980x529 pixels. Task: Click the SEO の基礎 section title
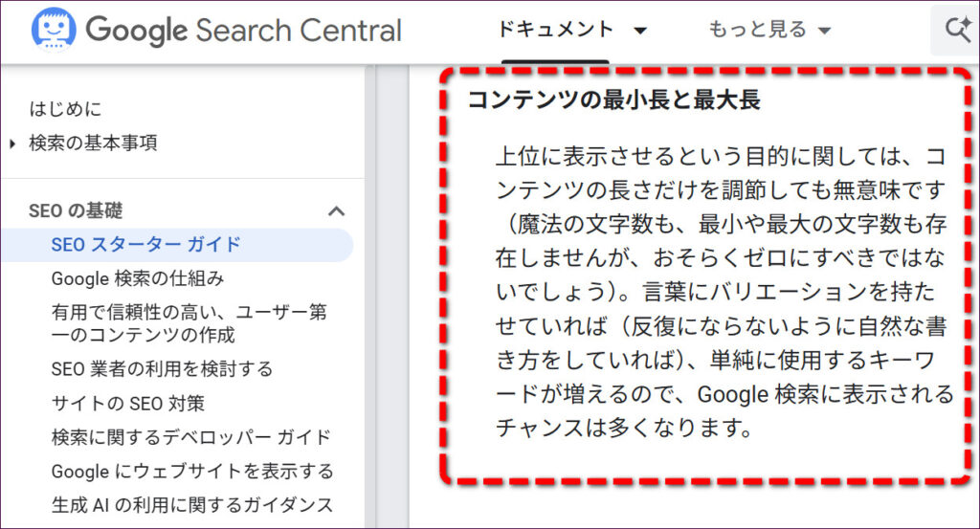pos(76,211)
